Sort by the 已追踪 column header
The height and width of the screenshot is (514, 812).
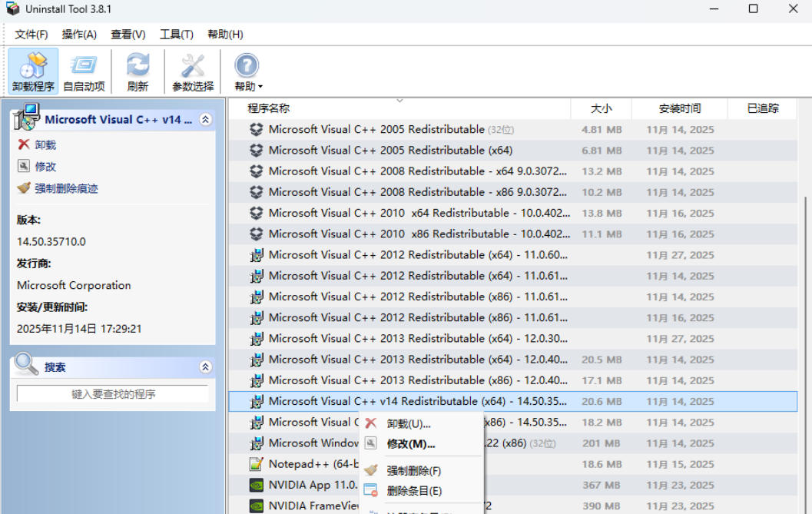763,108
